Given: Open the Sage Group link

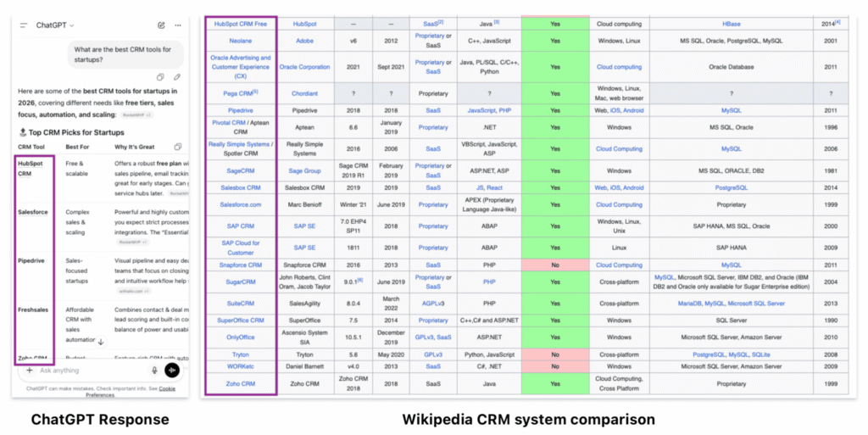Looking at the screenshot, I should pyautogui.click(x=304, y=170).
